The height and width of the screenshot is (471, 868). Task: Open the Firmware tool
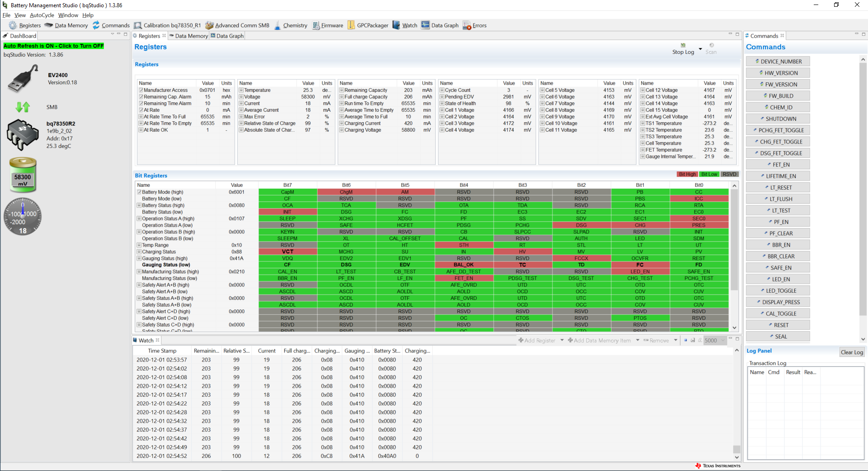click(327, 25)
